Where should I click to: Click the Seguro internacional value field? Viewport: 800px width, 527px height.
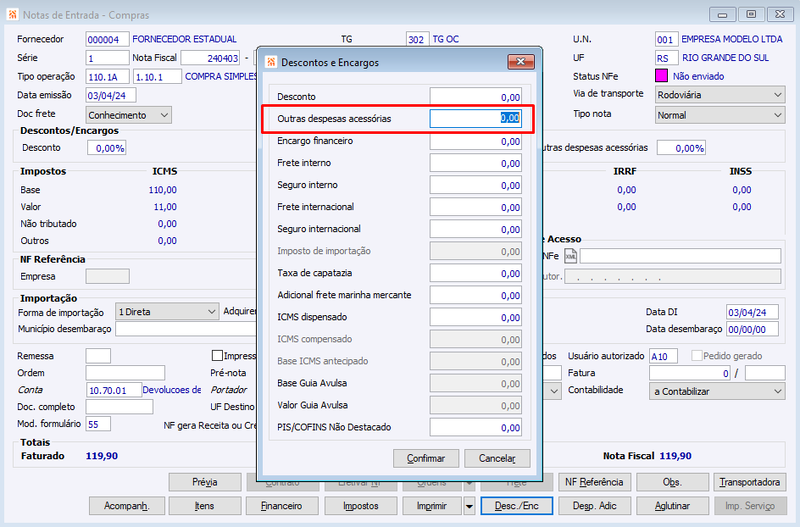coord(476,229)
